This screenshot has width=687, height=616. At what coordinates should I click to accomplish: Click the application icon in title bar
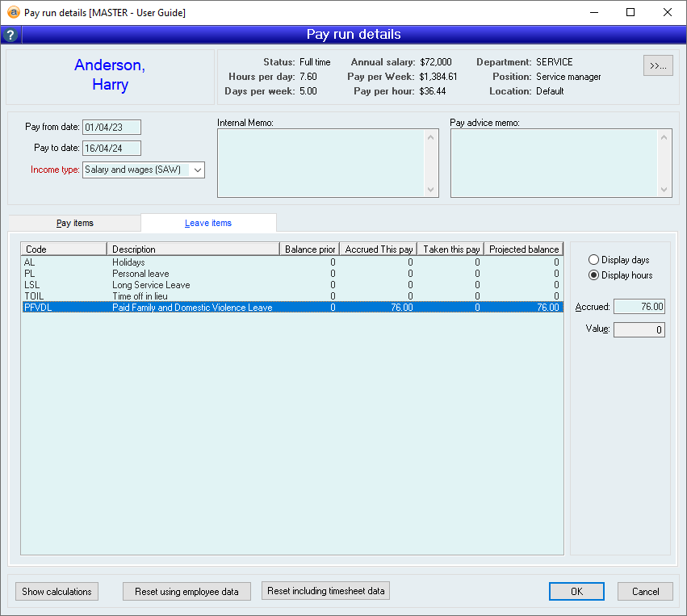12,13
